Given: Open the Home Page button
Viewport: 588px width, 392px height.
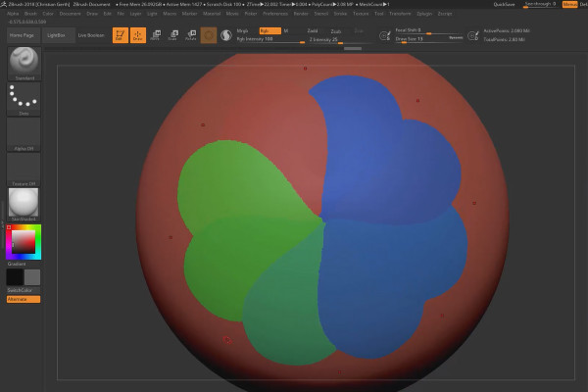Looking at the screenshot, I should [22, 35].
